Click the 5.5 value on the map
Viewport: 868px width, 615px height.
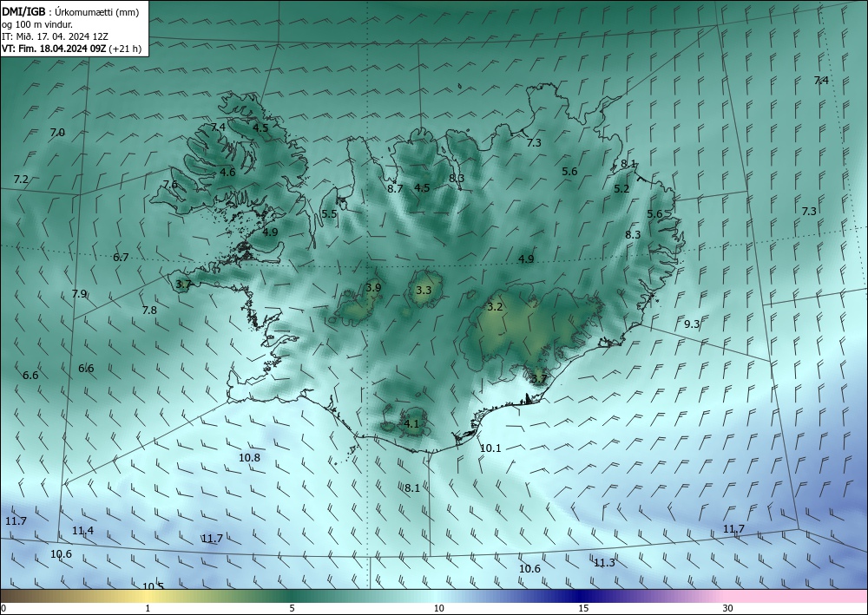329,214
